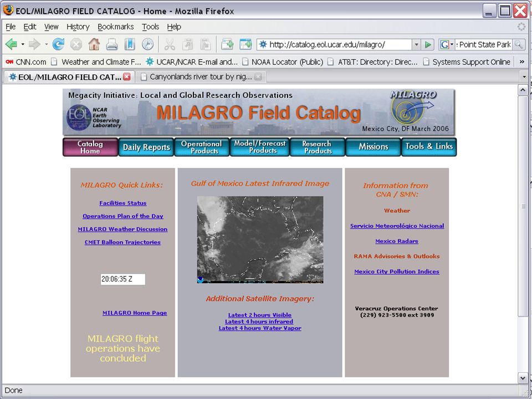This screenshot has width=532, height=399.
Task: Click the URL address field
Action: (x=334, y=44)
